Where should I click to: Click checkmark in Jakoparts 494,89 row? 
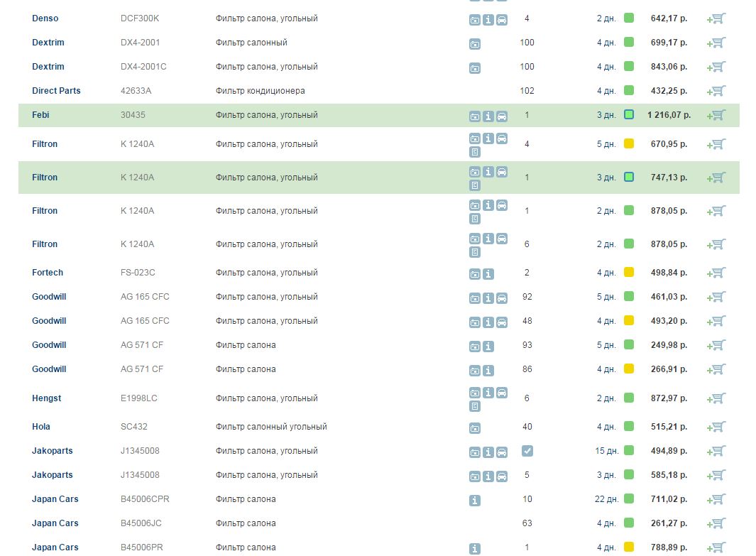click(527, 451)
